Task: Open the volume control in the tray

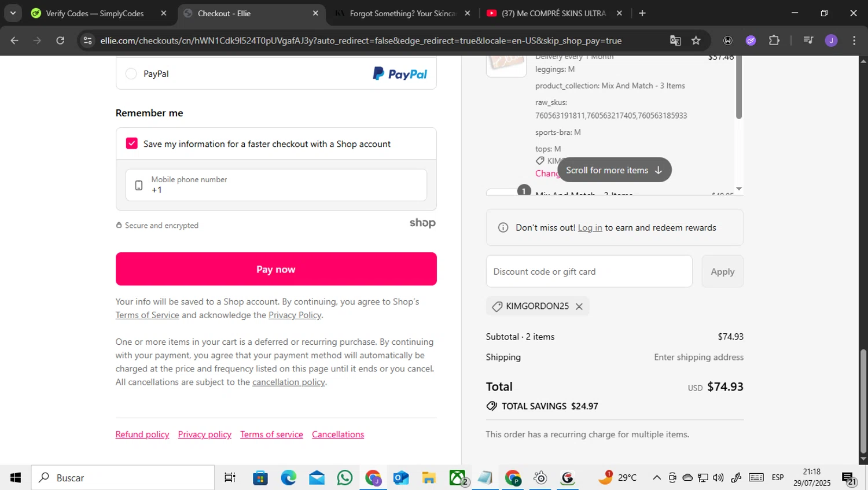Action: coord(718,478)
